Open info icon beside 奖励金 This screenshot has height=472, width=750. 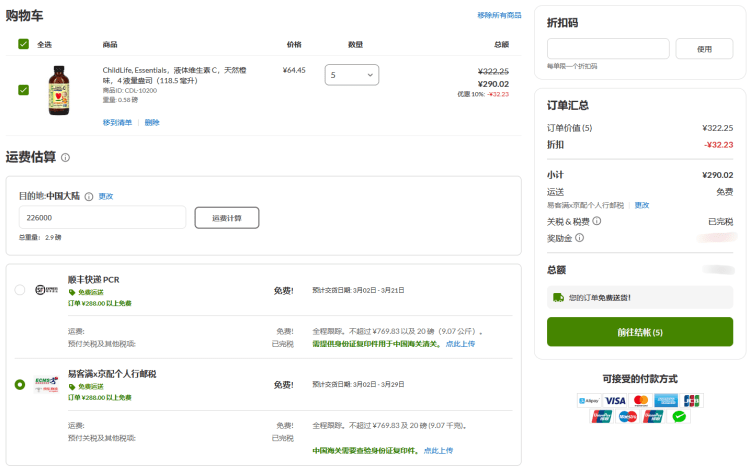579,238
